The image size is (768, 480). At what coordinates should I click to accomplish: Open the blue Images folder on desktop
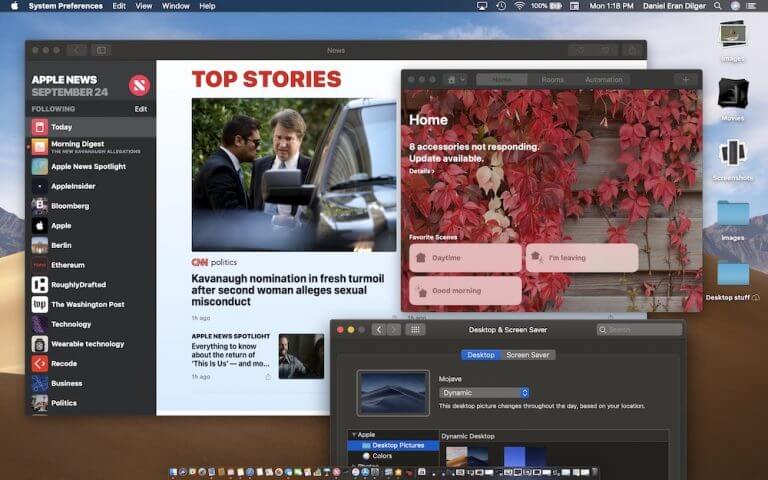(x=733, y=214)
